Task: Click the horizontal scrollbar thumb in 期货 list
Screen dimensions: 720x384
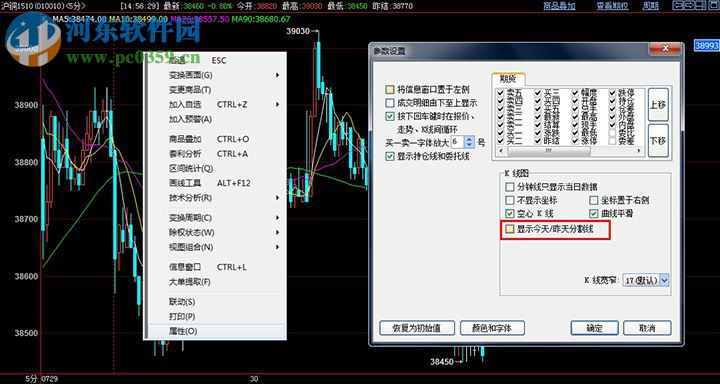Action: [549, 152]
